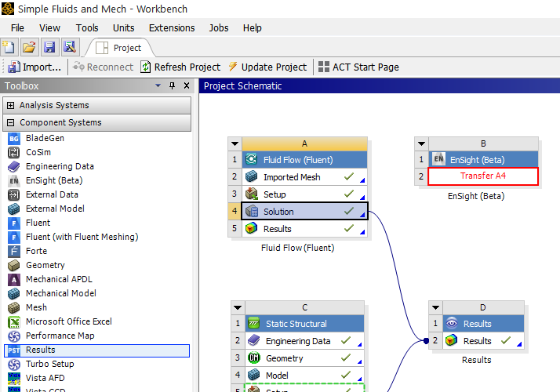Click Results cell 2 in system D
This screenshot has height=392, width=560.
click(484, 341)
